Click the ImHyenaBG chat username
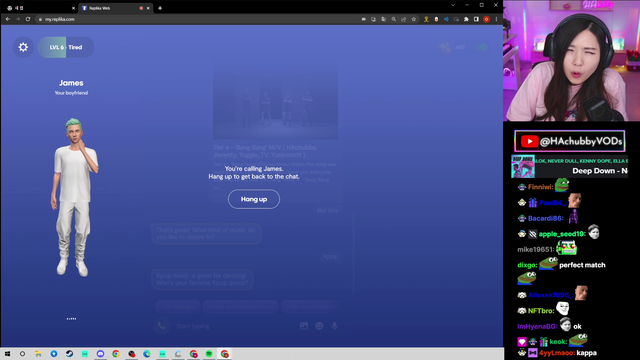This screenshot has width=640, height=360. click(537, 327)
